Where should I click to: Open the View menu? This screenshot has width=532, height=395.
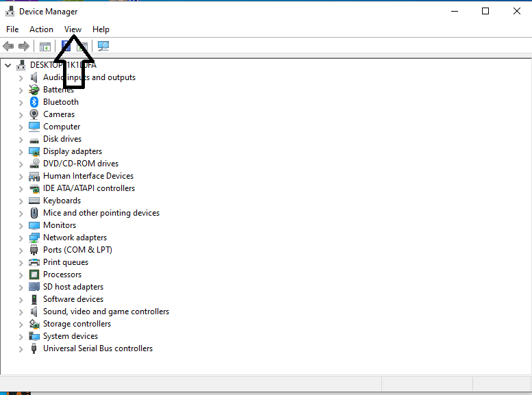tap(73, 29)
